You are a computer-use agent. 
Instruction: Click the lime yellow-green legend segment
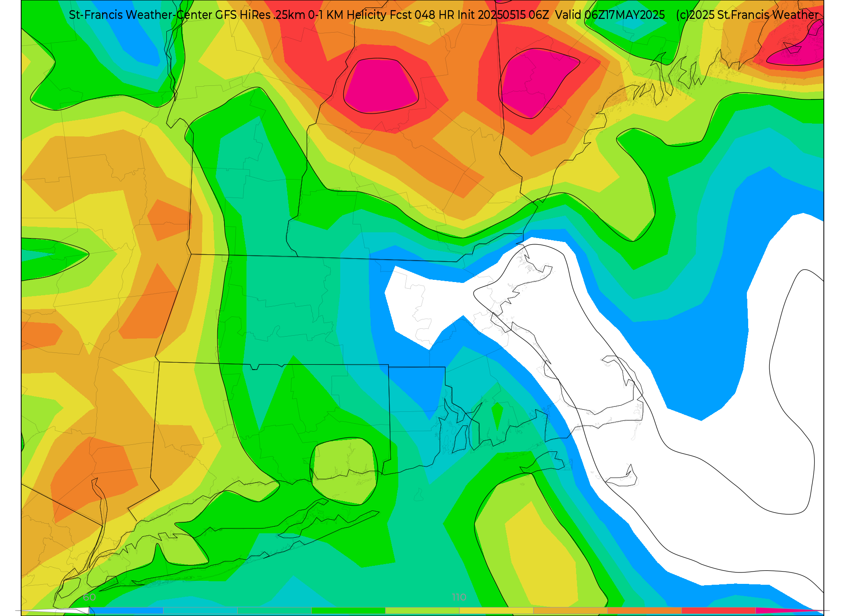click(x=422, y=611)
